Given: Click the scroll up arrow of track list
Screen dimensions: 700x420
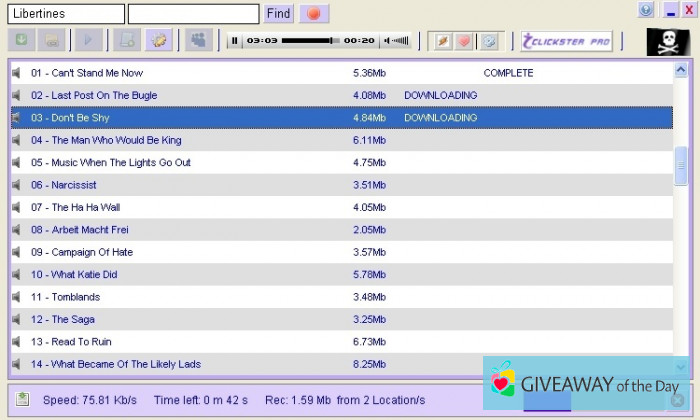Looking at the screenshot, I should click(x=681, y=70).
